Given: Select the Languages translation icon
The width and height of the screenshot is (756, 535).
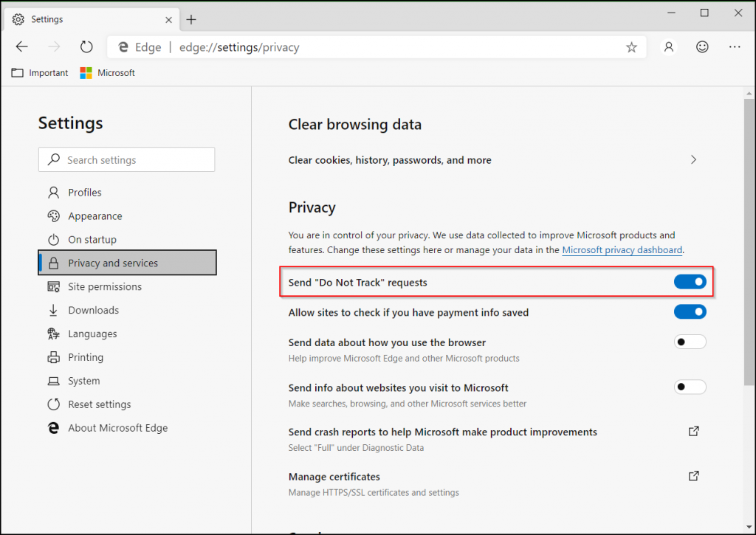Looking at the screenshot, I should point(54,334).
